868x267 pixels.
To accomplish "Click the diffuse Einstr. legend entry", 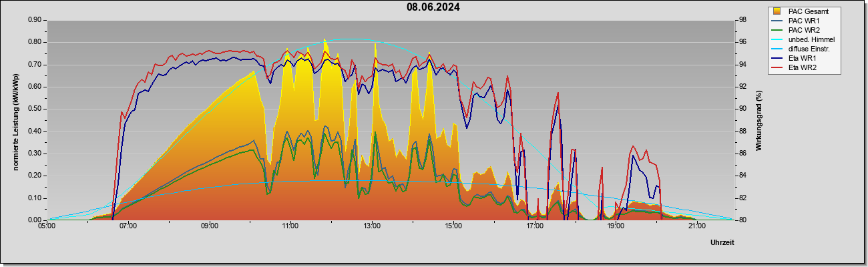I will pyautogui.click(x=803, y=49).
